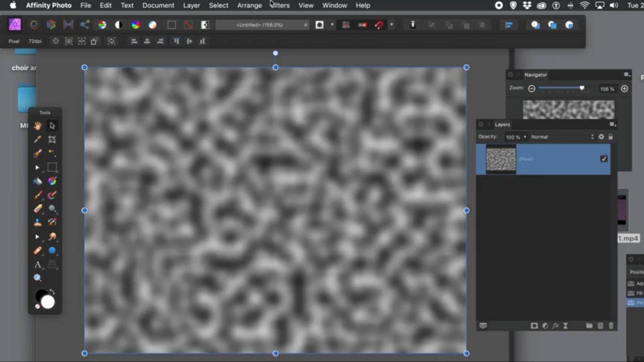Select the Gradient tool
This screenshot has width=644, height=362.
[x=52, y=181]
